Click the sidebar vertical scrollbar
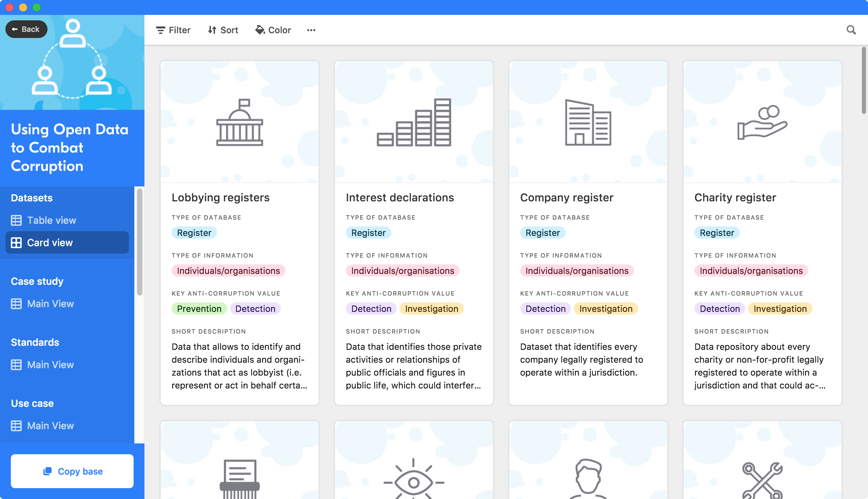The width and height of the screenshot is (868, 499). 139,242
